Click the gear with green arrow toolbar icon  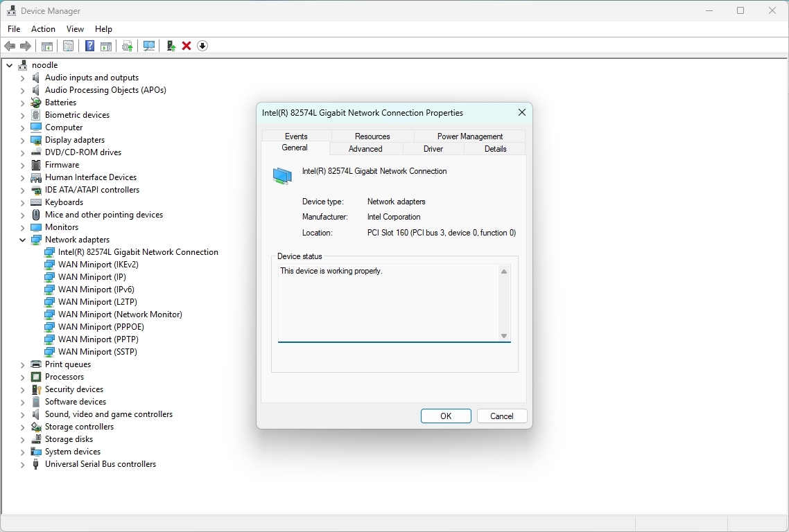click(128, 46)
